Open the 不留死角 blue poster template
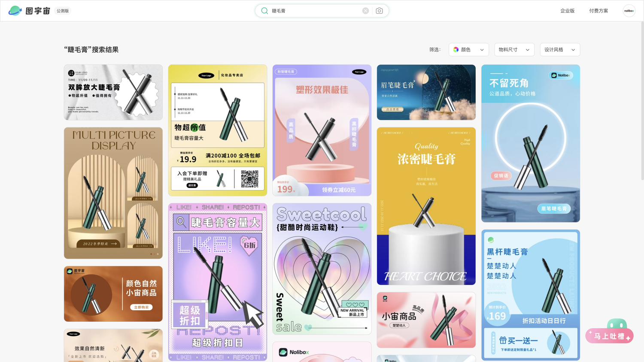 531,143
